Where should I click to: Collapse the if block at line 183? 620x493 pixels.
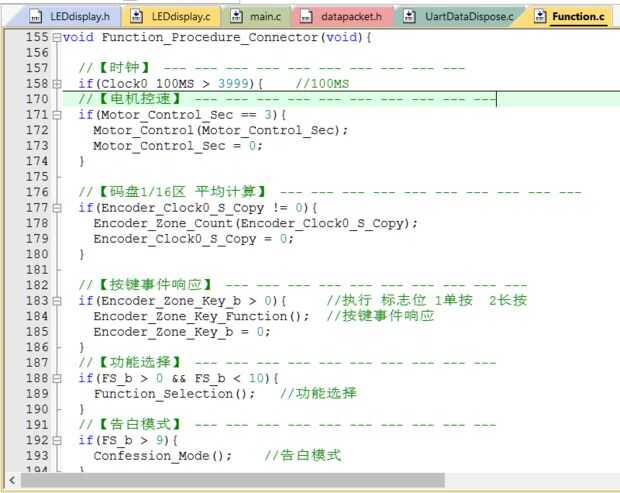(57, 301)
